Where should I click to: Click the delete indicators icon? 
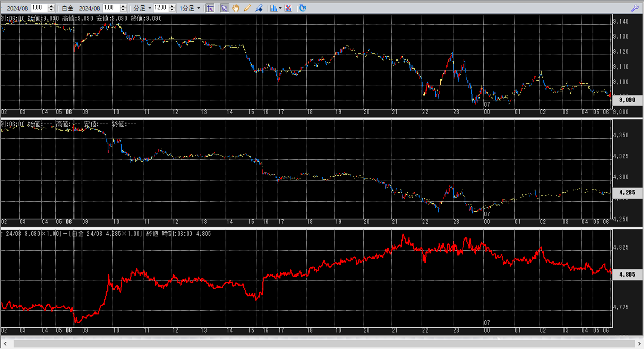(288, 8)
